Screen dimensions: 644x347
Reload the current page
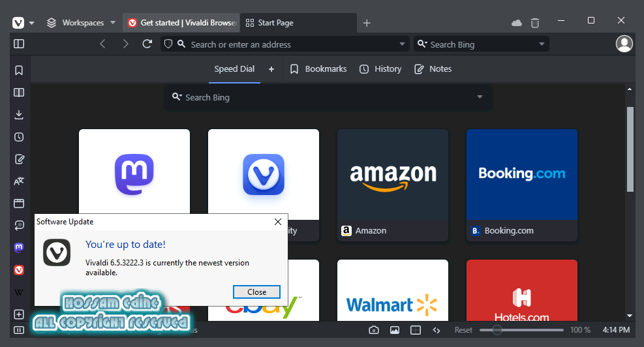click(147, 44)
